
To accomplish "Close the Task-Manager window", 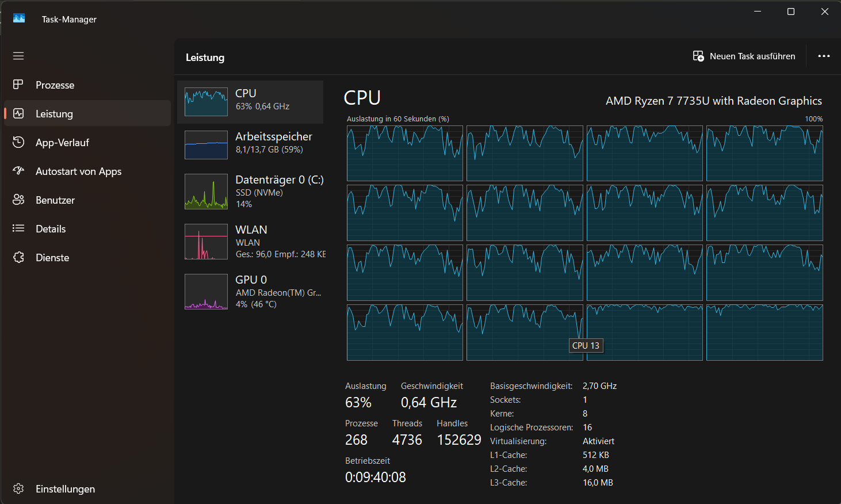I will [x=824, y=12].
